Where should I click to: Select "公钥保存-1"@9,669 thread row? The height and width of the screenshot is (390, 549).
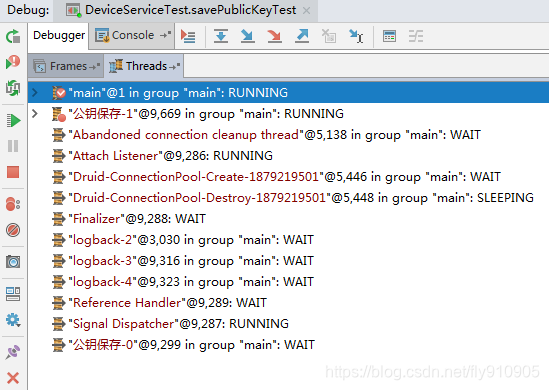[289, 114]
